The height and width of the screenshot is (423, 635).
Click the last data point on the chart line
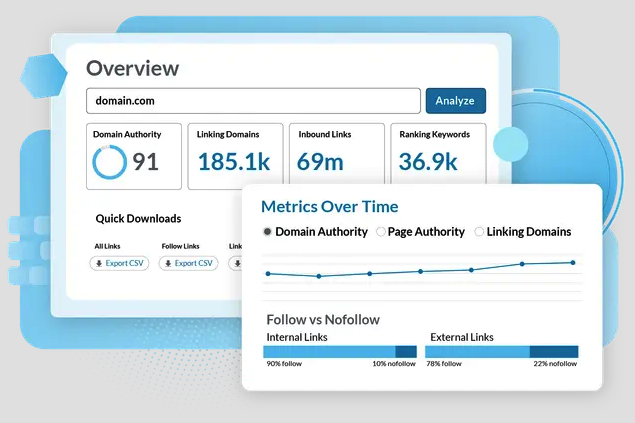[x=573, y=263]
